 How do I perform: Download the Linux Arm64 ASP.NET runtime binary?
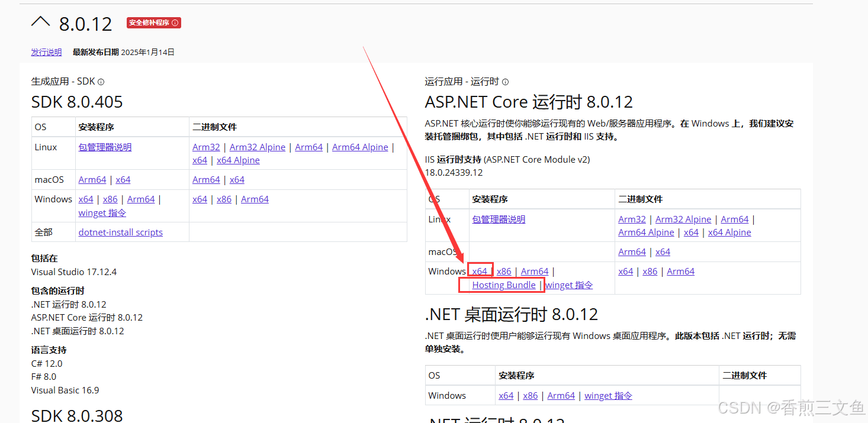click(x=734, y=219)
